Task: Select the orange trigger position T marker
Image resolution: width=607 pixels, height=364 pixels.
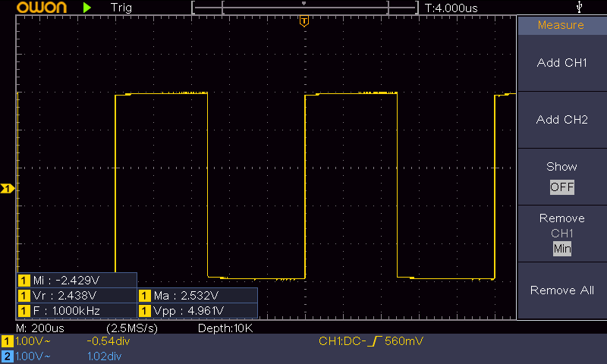Action: (304, 21)
